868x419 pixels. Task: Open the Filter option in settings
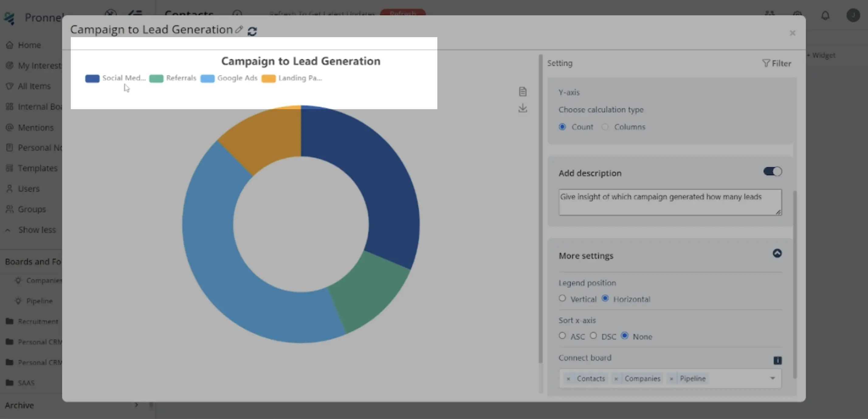pyautogui.click(x=776, y=63)
